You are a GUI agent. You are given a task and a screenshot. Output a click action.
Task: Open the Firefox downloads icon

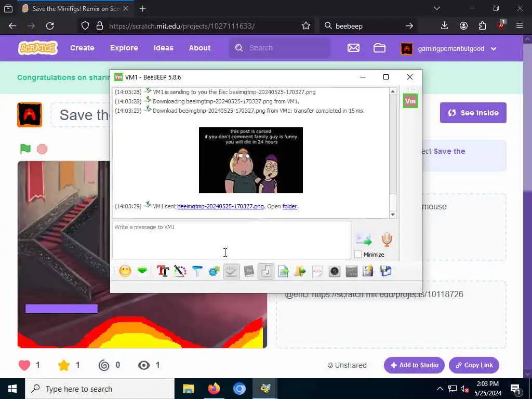click(445, 26)
